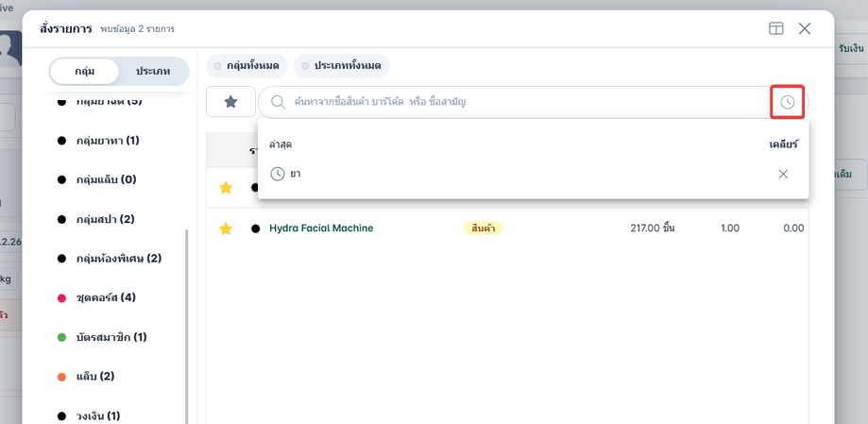Choose recent search term 'ยา'
Screen dimensions: 868x424
296,174
